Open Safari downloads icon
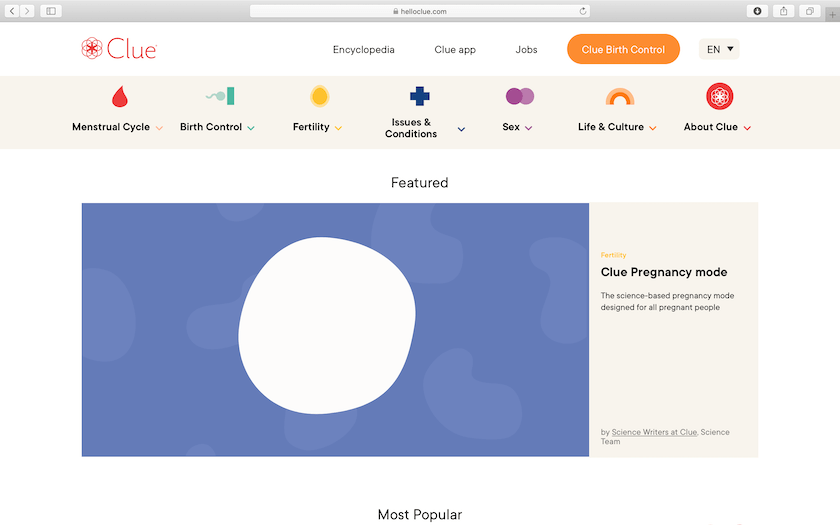Screen dimensions: 840x525 [x=757, y=11]
